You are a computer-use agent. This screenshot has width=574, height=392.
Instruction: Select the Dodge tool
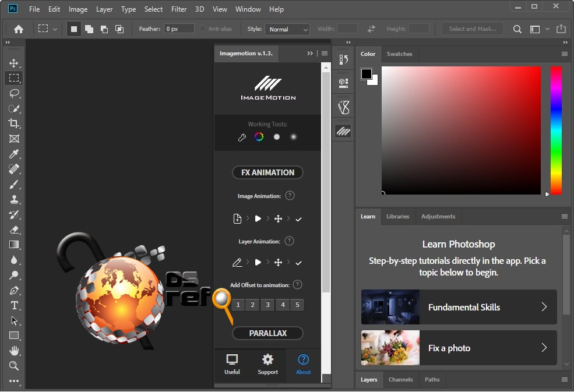click(x=14, y=276)
